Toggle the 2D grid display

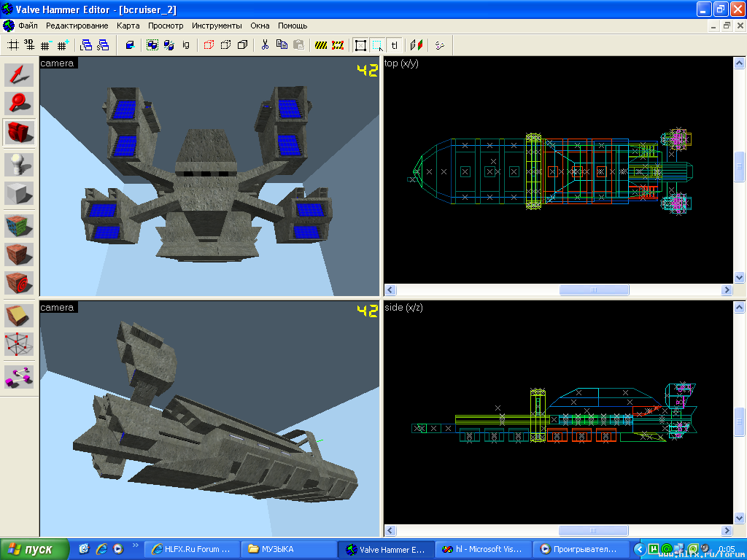tap(12, 45)
